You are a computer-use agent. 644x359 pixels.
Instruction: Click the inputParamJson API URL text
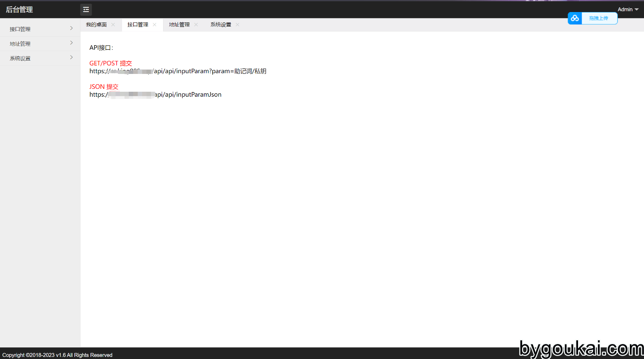pyautogui.click(x=155, y=95)
